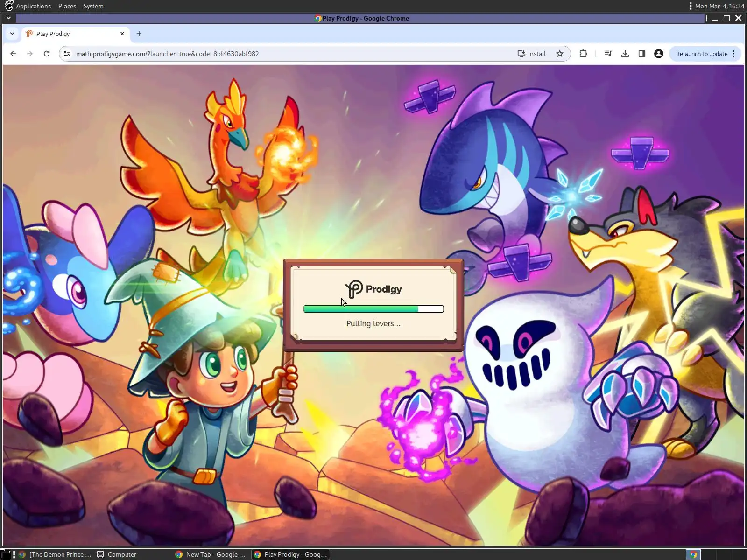
Task: Click the Prodigy logo on the sign
Action: (x=373, y=289)
